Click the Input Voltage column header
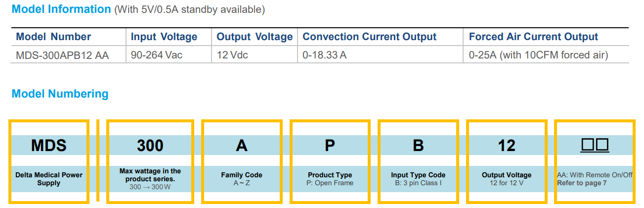The image size is (644, 208). click(164, 37)
